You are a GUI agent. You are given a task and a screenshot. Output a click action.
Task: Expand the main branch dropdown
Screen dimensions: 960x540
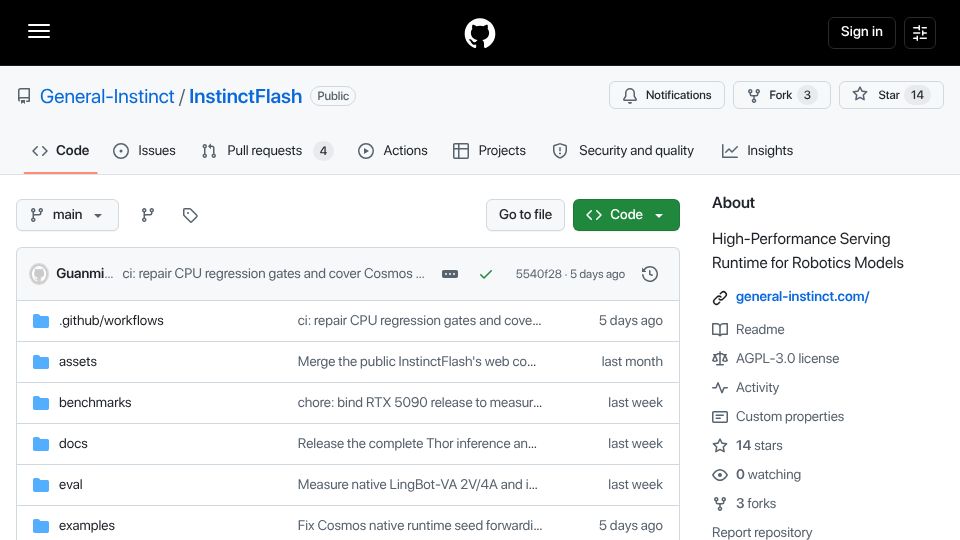(x=67, y=215)
